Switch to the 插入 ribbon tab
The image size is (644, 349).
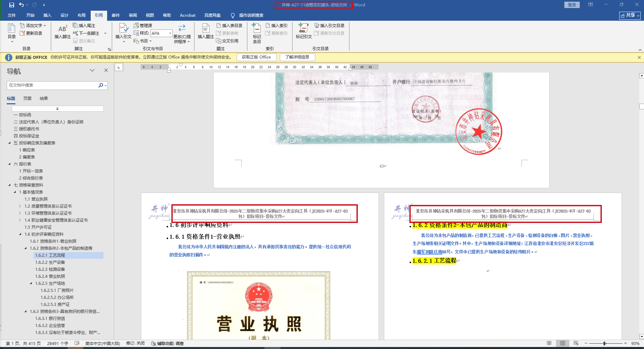[x=48, y=15]
